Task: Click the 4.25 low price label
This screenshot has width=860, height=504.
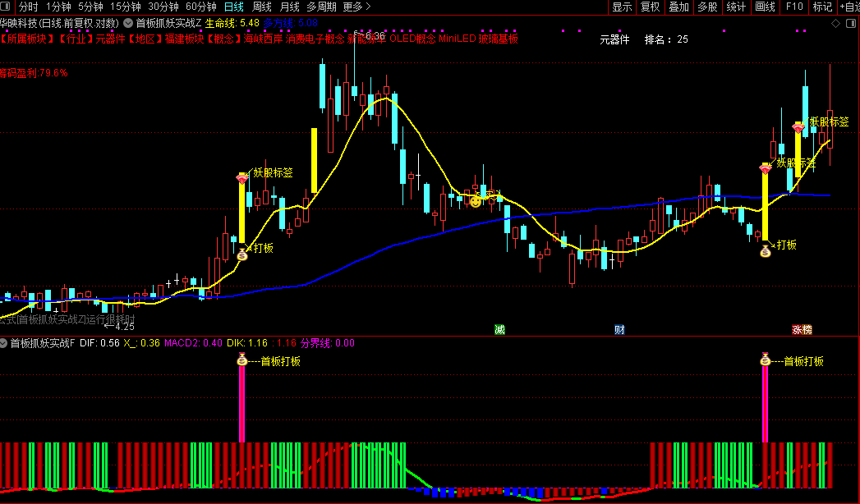Action: coord(125,327)
